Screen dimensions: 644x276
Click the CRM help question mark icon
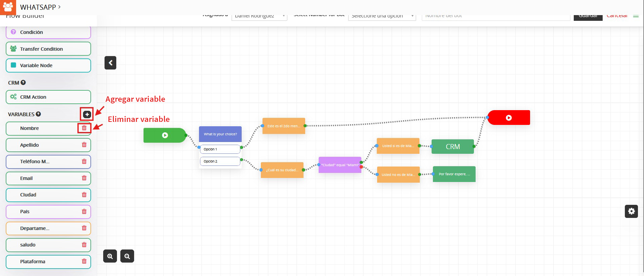[23, 83]
